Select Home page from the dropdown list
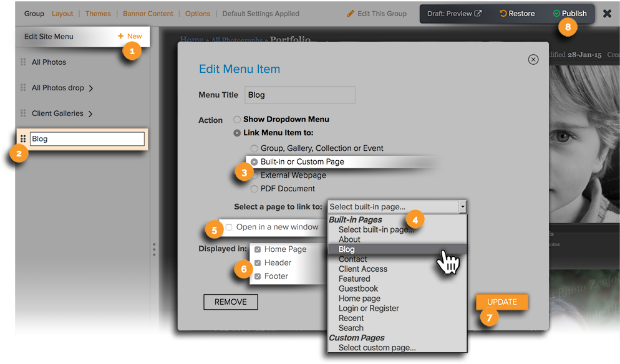This screenshot has height=364, width=620. pyautogui.click(x=359, y=299)
